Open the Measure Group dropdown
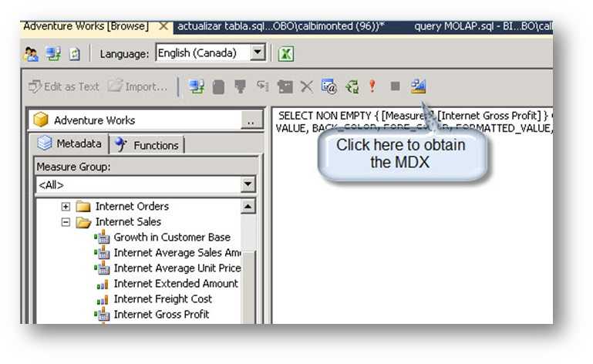Image resolution: width=593 pixels, height=364 pixels. pos(248,184)
